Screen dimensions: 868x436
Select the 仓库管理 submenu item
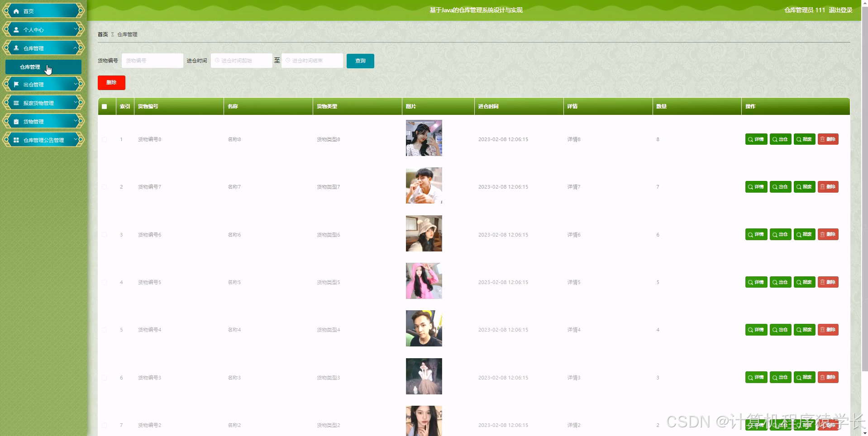coord(43,67)
